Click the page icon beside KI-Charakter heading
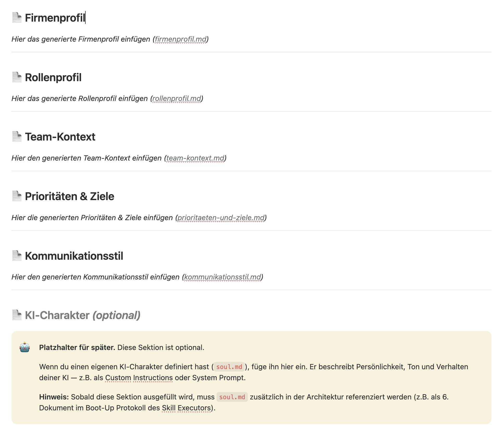Screen dimensions: 504x433 coord(17,315)
